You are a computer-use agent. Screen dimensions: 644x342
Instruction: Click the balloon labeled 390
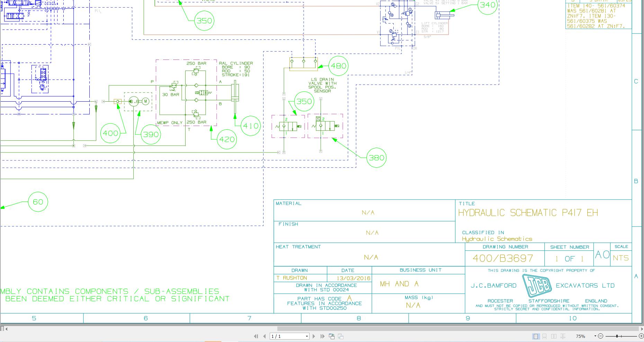click(x=151, y=135)
